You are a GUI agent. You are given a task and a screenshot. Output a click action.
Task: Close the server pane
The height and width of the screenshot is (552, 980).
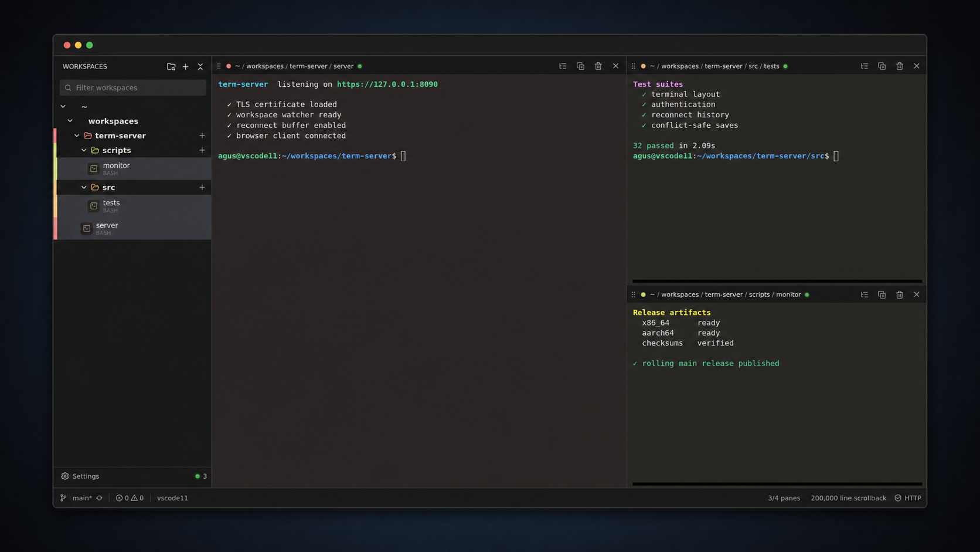(616, 66)
